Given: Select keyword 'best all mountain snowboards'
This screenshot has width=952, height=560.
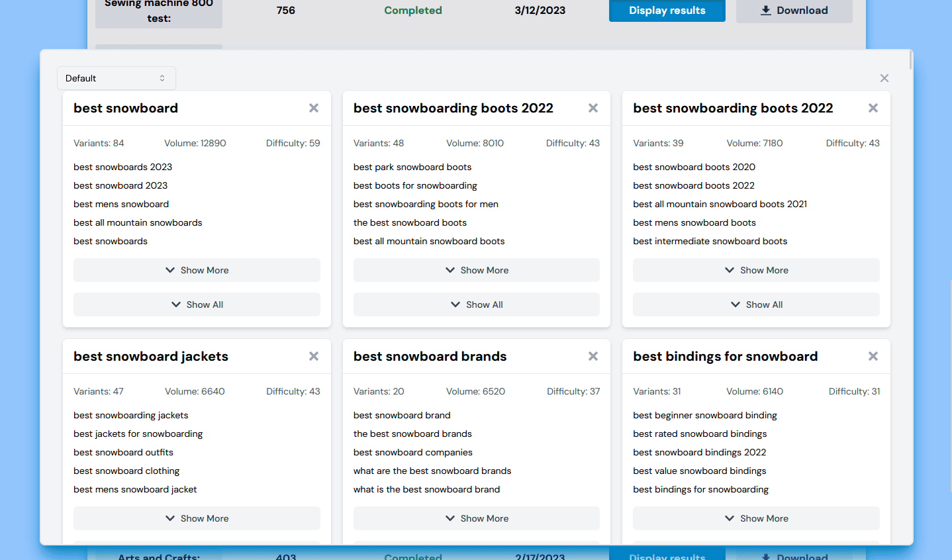Looking at the screenshot, I should coord(138,222).
